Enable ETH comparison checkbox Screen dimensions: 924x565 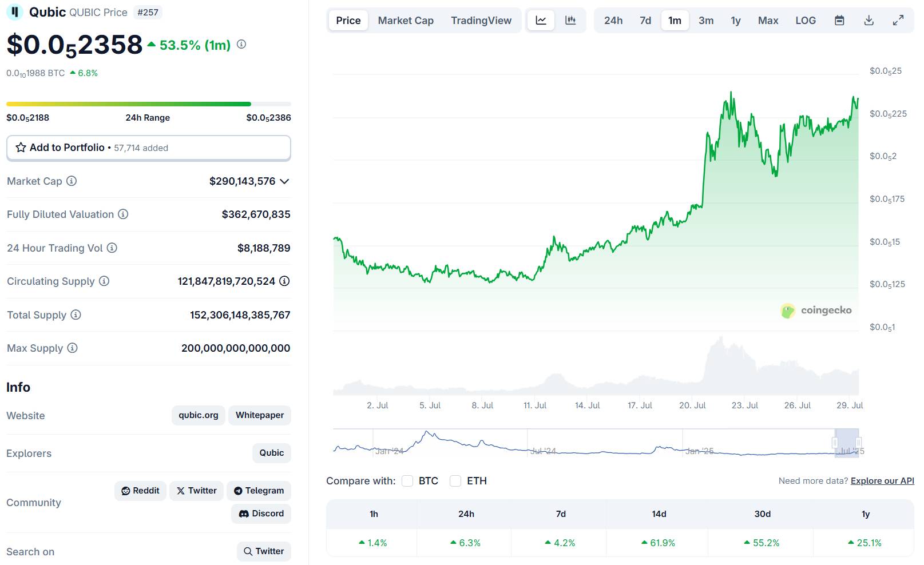455,481
